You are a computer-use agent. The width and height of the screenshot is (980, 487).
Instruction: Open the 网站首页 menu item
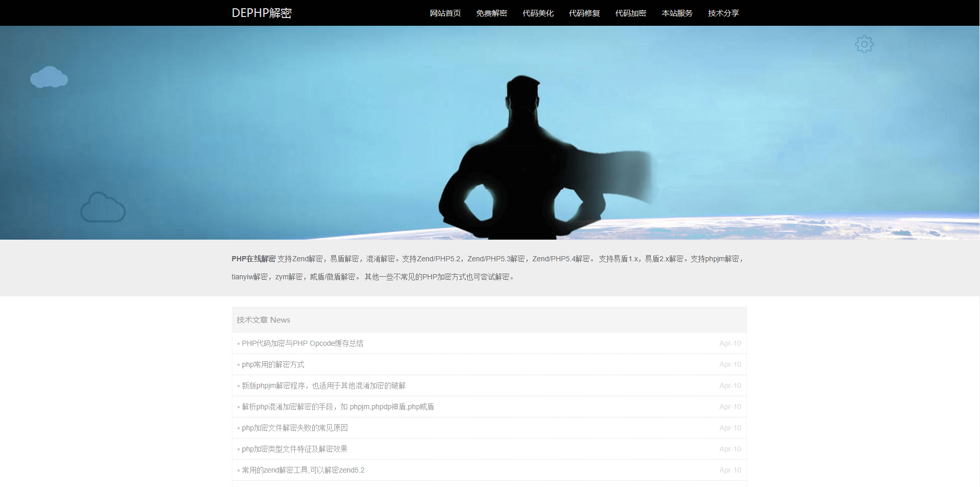[445, 13]
